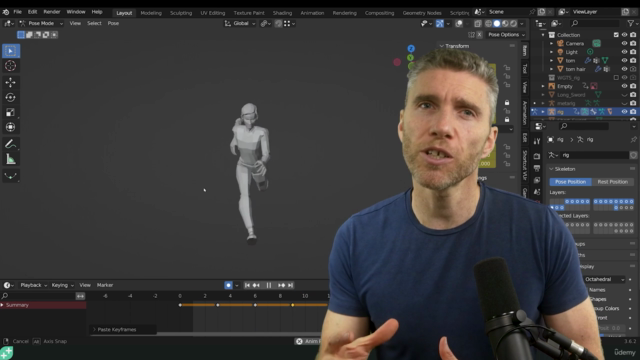Image resolution: width=640 pixels, height=360 pixels.
Task: Hide the tom hair object in outliner
Action: click(624, 69)
